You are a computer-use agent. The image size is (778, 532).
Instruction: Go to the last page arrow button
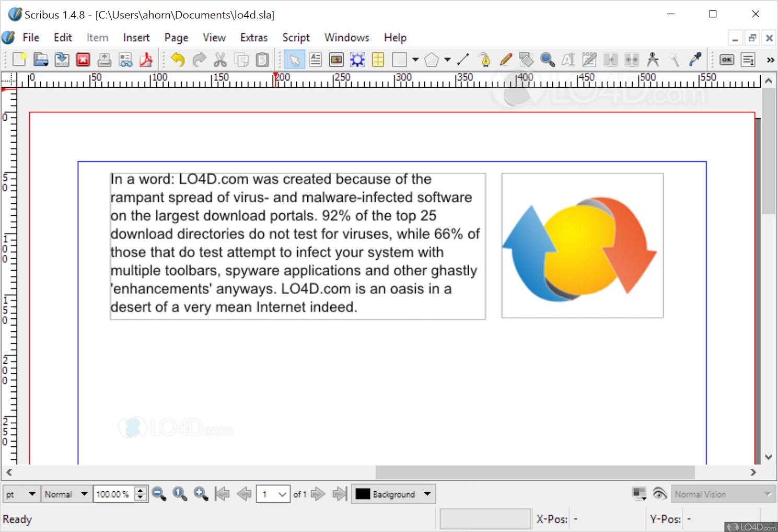pos(340,494)
